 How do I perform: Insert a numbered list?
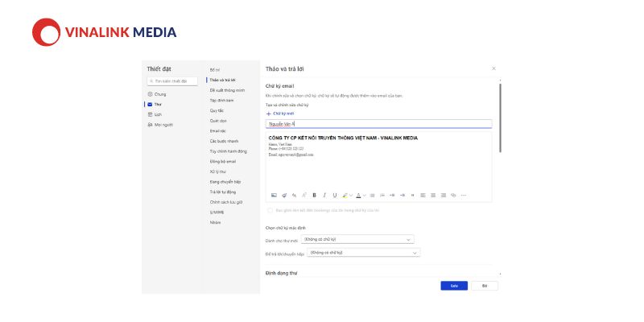[x=382, y=196]
